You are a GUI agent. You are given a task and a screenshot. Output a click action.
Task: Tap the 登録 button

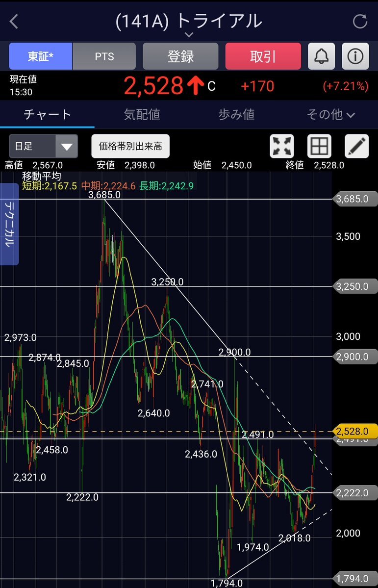click(180, 56)
